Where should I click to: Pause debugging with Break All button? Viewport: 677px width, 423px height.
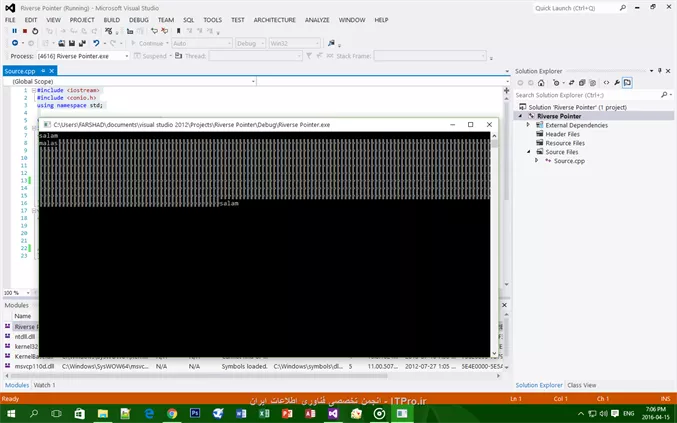pyautogui.click(x=14, y=31)
